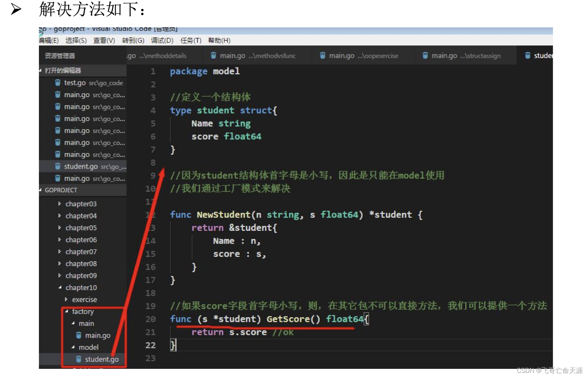This screenshot has width=588, height=377.
Task: Open test.go in open editors list
Action: 83,83
